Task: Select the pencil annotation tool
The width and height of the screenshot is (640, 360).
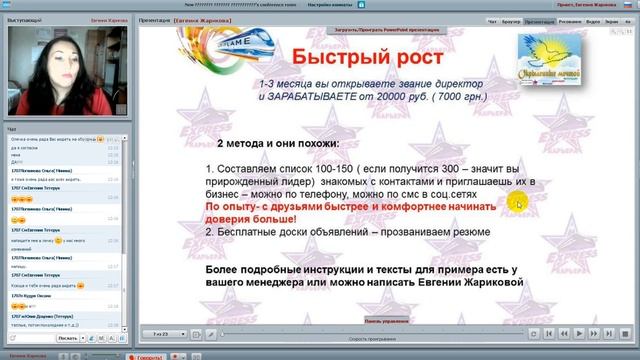Action: pyautogui.click(x=211, y=334)
